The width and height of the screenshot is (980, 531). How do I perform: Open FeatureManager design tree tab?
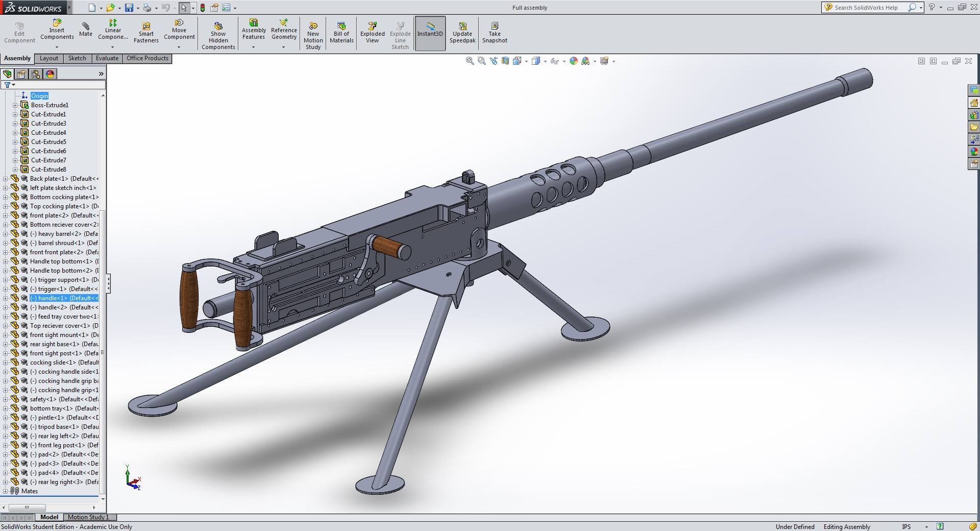7,74
